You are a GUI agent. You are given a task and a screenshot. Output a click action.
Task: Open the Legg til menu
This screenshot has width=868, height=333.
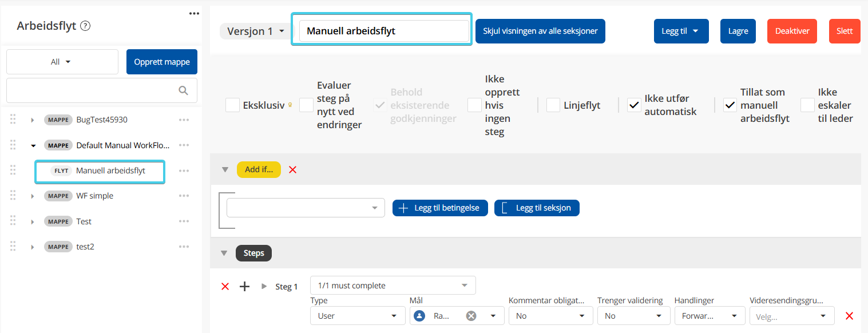(x=681, y=31)
